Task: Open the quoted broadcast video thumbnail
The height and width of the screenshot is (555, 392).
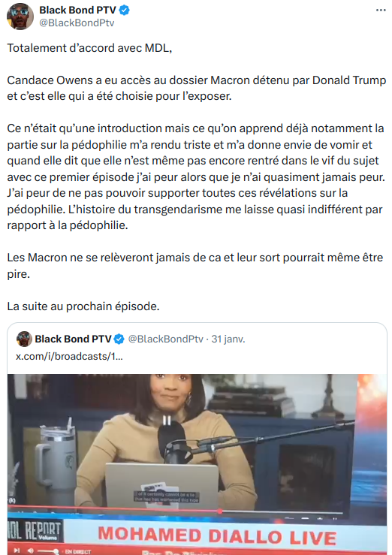Action: click(197, 464)
